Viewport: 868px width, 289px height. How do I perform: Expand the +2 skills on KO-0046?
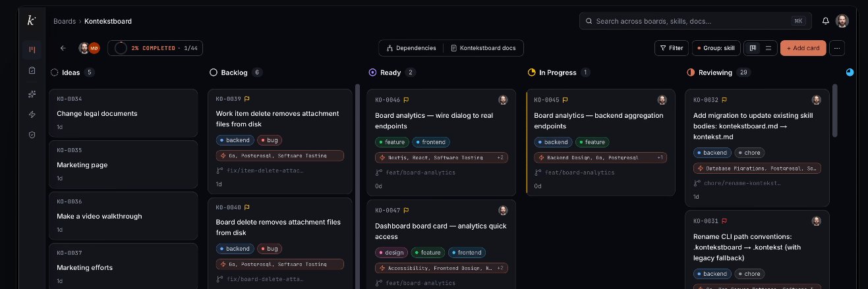click(x=500, y=157)
